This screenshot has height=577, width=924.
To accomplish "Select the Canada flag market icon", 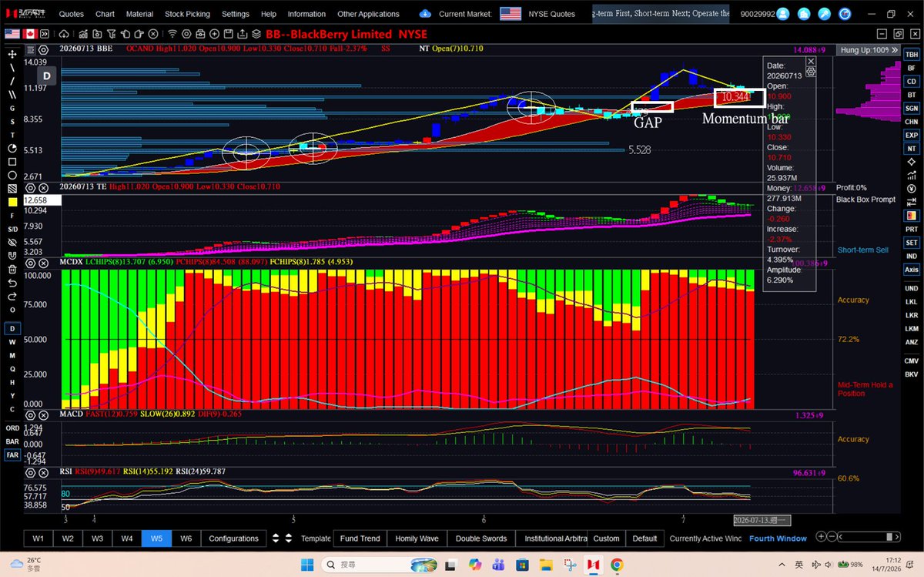I will pyautogui.click(x=31, y=34).
